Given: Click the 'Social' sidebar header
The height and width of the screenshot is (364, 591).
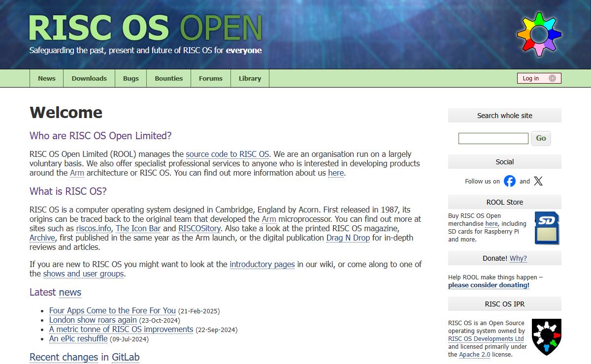Looking at the screenshot, I should [x=505, y=162].
